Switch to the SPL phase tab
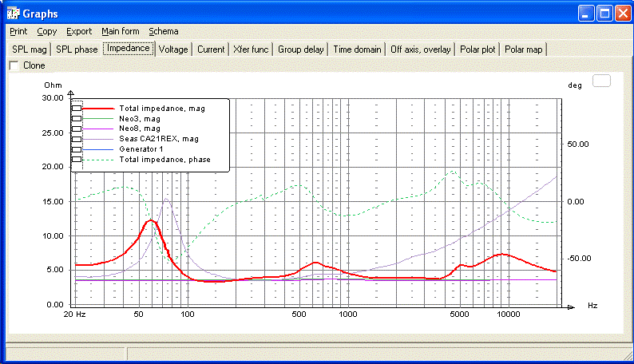This screenshot has width=634, height=364. click(77, 49)
